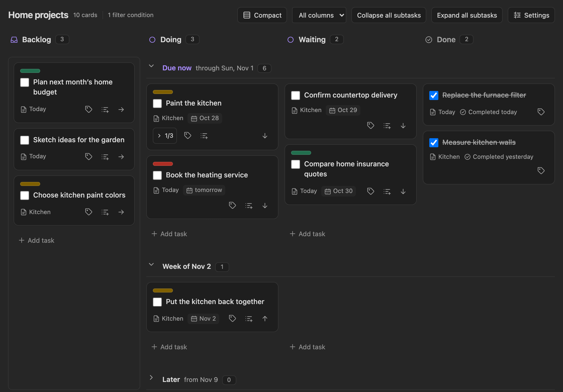Open the All columns dropdown

pyautogui.click(x=319, y=15)
